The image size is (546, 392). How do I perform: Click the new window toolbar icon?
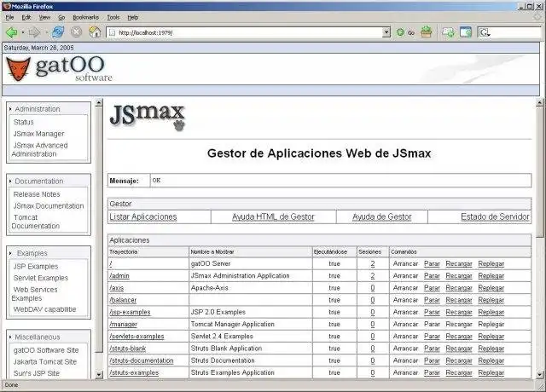click(x=466, y=32)
